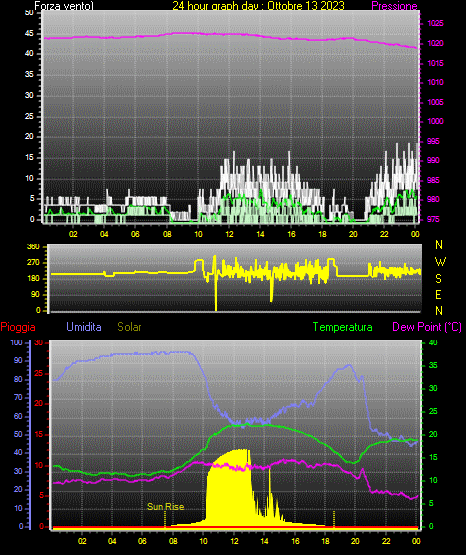Click the Pressione legend label
The image size is (466, 555).
coord(394,6)
